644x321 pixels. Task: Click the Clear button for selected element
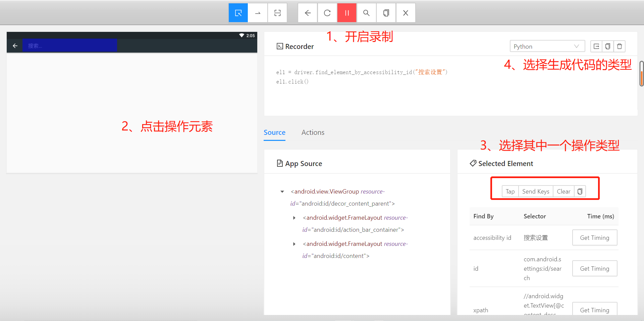click(x=563, y=191)
